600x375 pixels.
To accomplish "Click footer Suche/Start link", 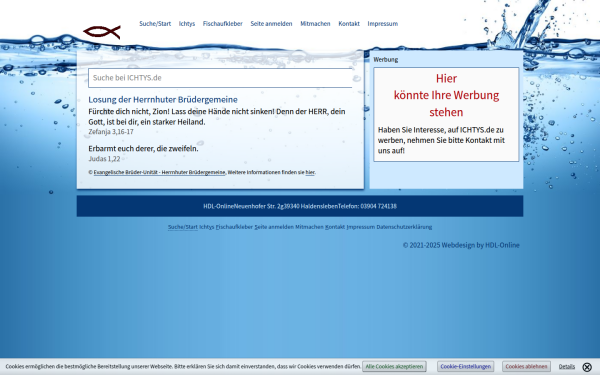I will (183, 227).
